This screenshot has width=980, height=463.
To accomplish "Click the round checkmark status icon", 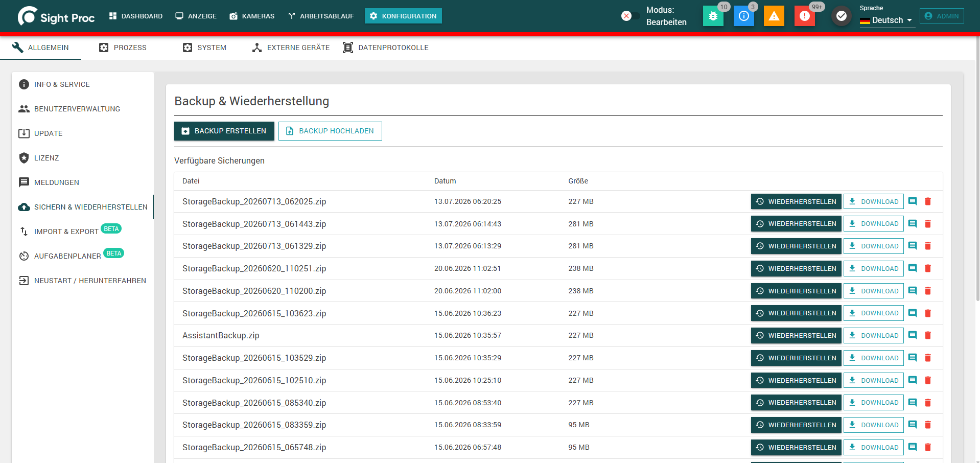I will point(841,16).
